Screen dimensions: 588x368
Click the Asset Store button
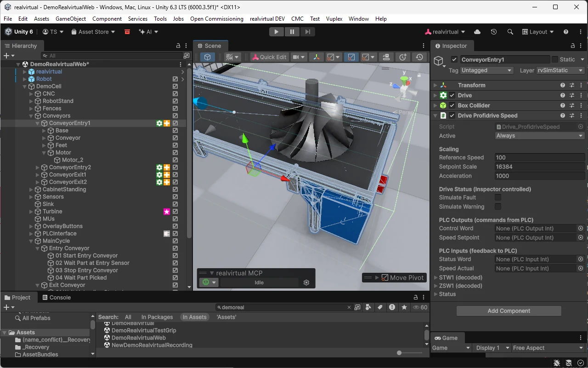tap(94, 32)
